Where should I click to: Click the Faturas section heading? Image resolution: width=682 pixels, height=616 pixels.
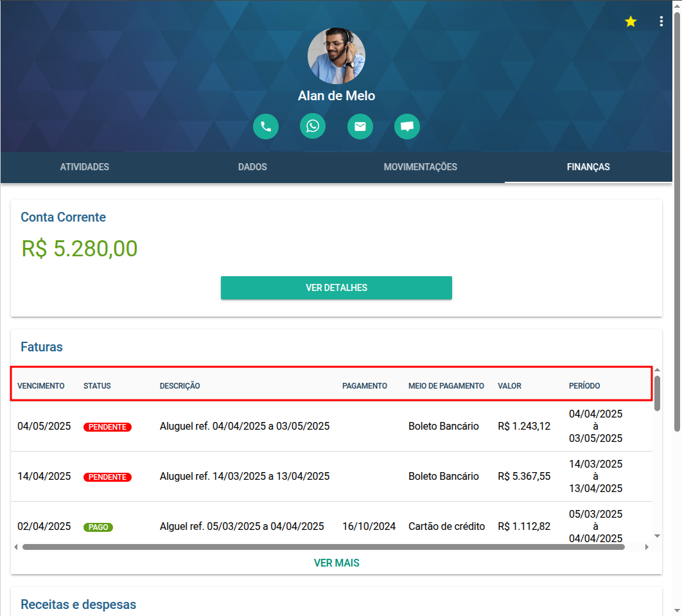coord(42,347)
